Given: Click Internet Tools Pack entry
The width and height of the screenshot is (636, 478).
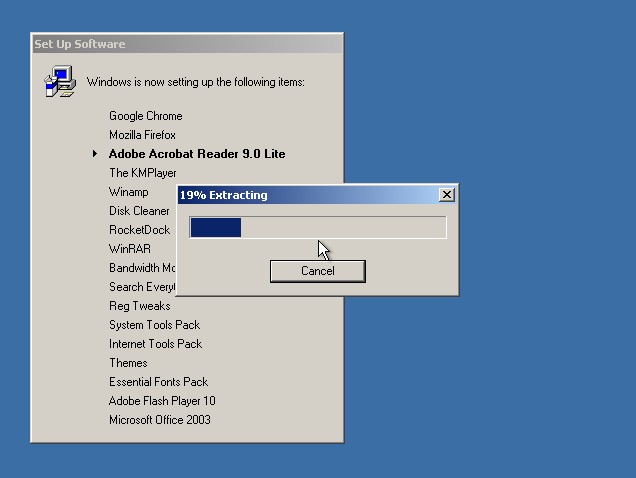Looking at the screenshot, I should [x=155, y=344].
